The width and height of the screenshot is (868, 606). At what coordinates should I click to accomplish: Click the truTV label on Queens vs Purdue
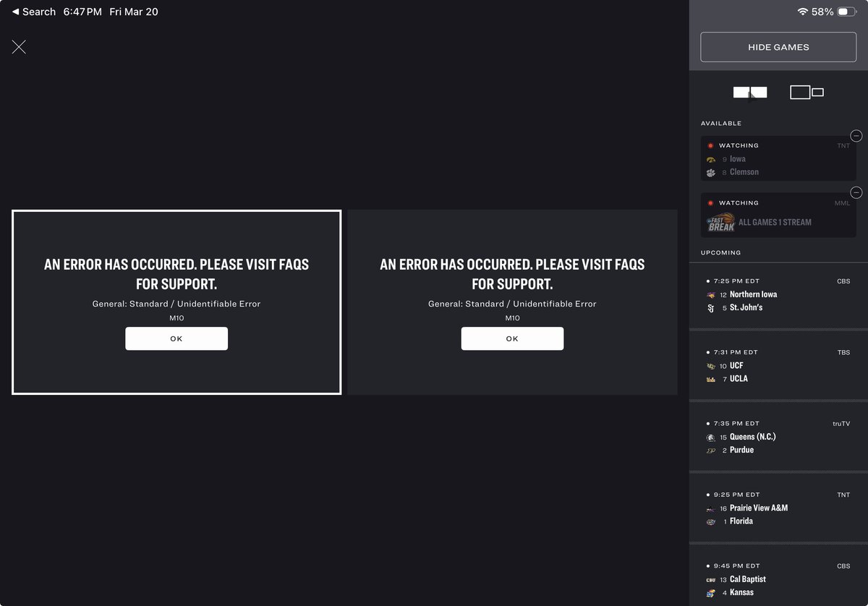841,424
